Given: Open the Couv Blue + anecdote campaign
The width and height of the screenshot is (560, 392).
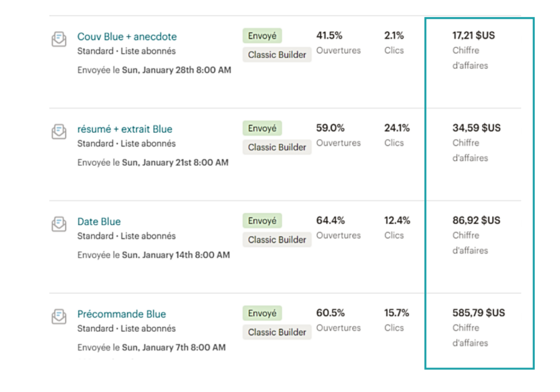Looking at the screenshot, I should [x=127, y=37].
